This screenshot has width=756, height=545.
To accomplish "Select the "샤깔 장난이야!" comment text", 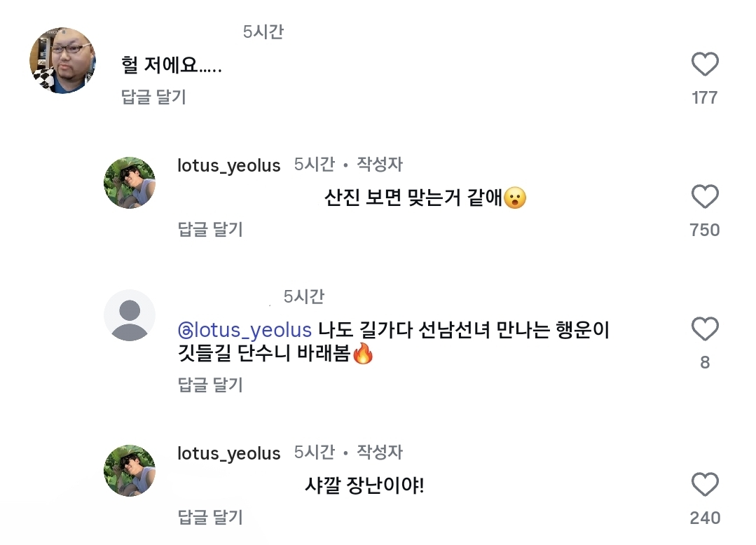I will point(364,485).
